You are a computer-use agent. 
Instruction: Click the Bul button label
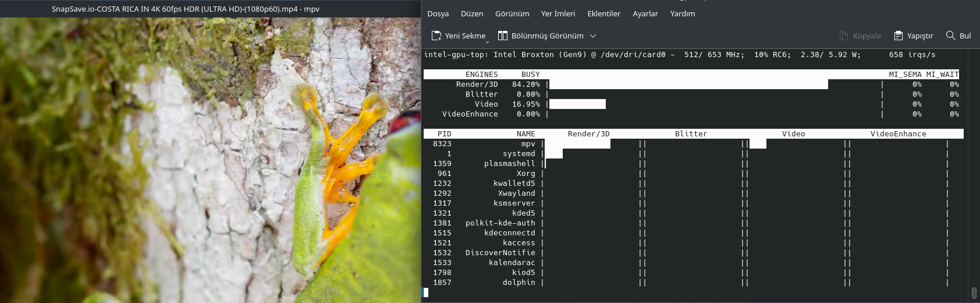pyautogui.click(x=965, y=36)
